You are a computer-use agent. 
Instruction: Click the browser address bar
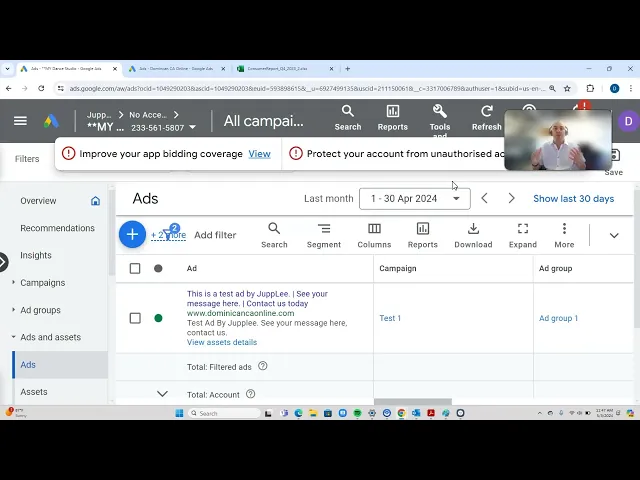[306, 88]
